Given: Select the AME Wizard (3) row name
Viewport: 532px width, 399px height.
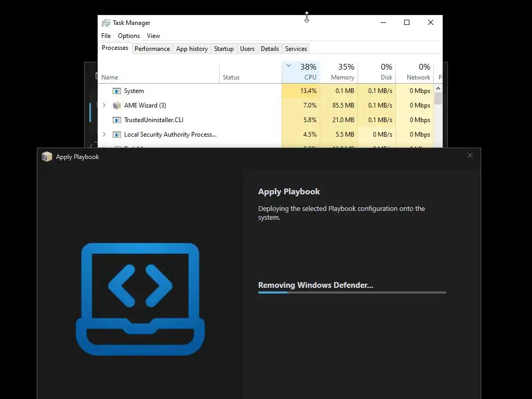Looking at the screenshot, I should [x=145, y=105].
